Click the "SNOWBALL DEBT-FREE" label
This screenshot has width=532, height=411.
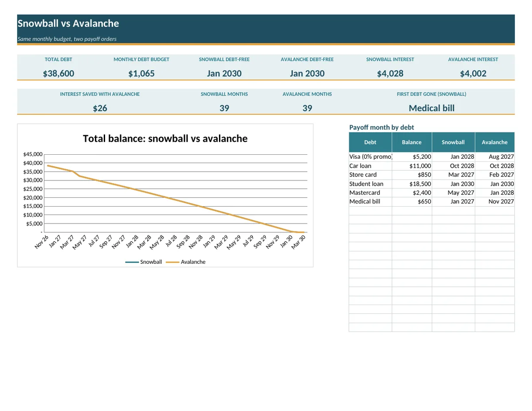(224, 59)
